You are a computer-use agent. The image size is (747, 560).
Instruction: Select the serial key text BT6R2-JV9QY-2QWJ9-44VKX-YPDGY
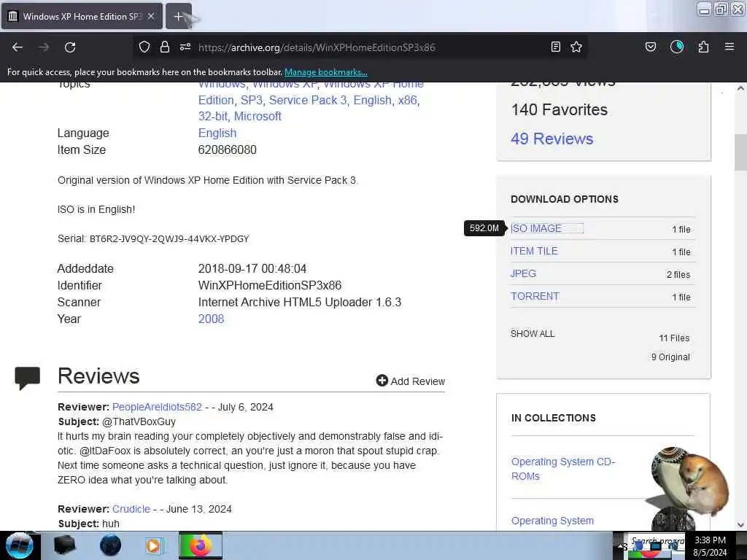pyautogui.click(x=169, y=239)
